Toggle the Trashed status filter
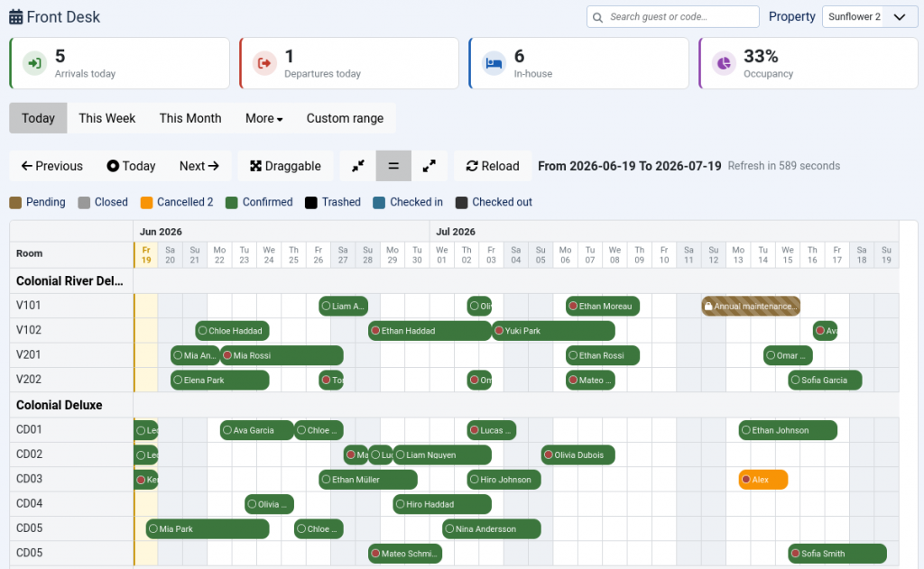The image size is (924, 569). coord(332,202)
